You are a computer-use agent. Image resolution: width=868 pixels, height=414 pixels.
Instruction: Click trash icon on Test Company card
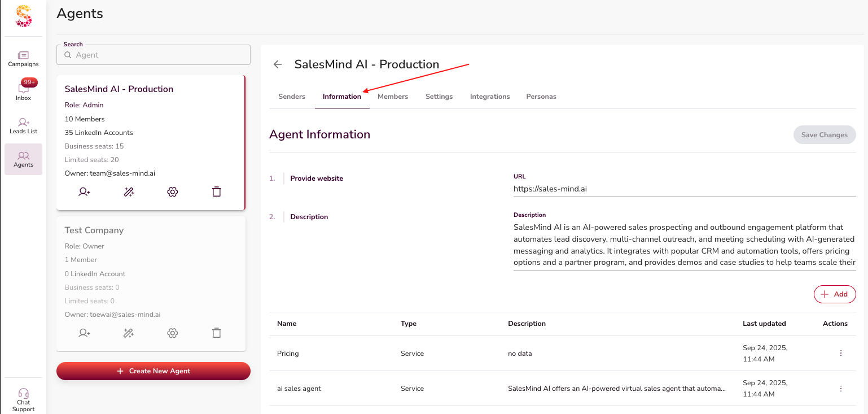[216, 333]
